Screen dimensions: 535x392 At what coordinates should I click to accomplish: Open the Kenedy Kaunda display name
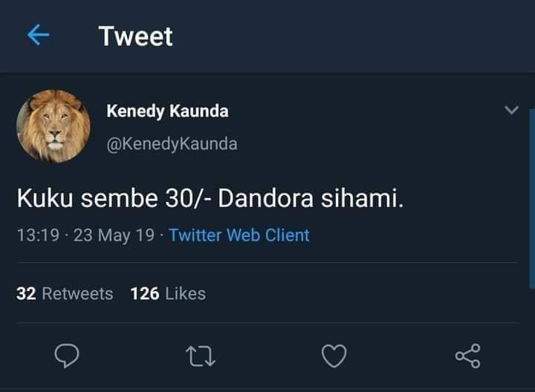click(x=167, y=111)
